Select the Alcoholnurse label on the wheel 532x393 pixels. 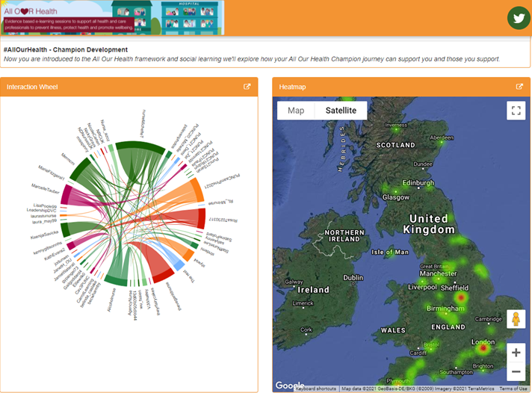tap(111, 300)
